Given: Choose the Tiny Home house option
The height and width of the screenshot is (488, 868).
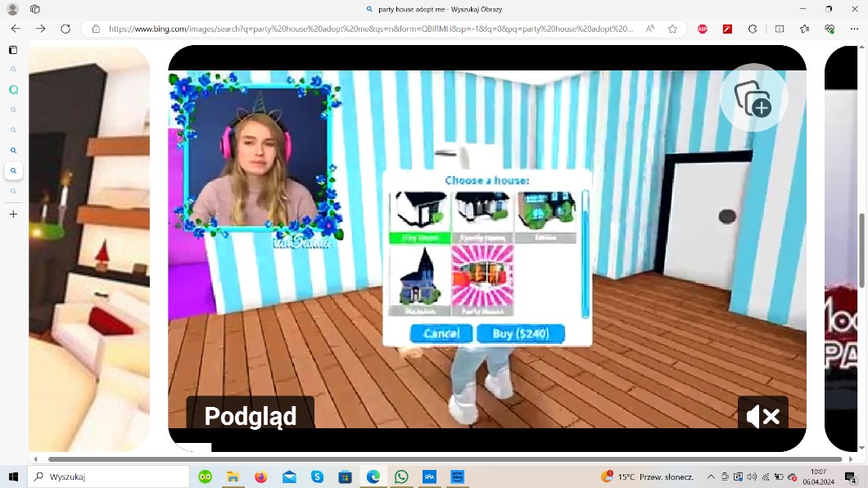Looking at the screenshot, I should 419,216.
